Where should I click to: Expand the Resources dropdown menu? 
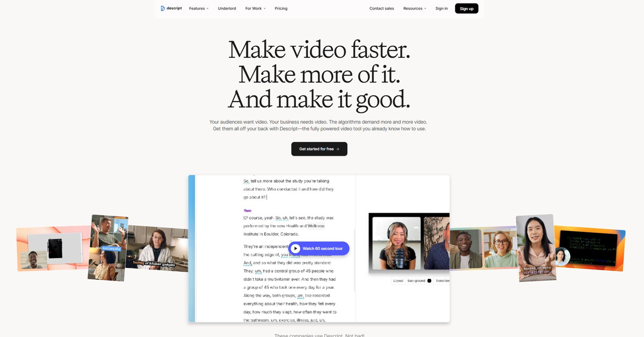click(415, 9)
